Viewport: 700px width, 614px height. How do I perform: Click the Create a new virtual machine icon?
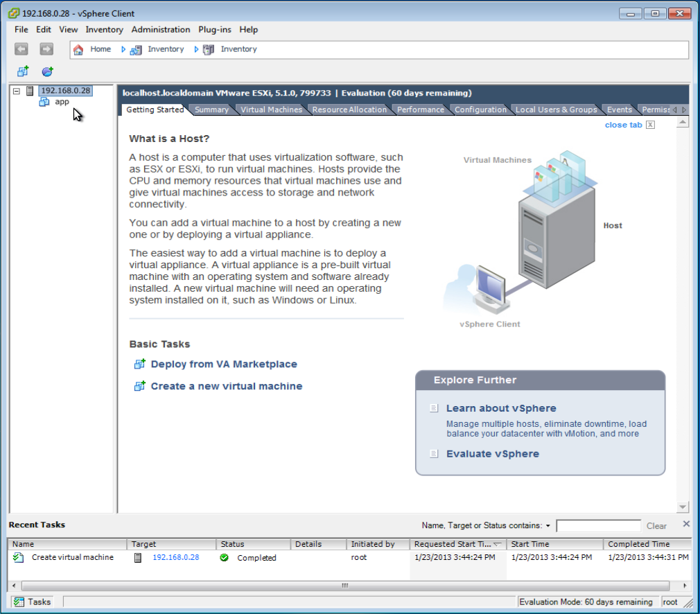(140, 386)
